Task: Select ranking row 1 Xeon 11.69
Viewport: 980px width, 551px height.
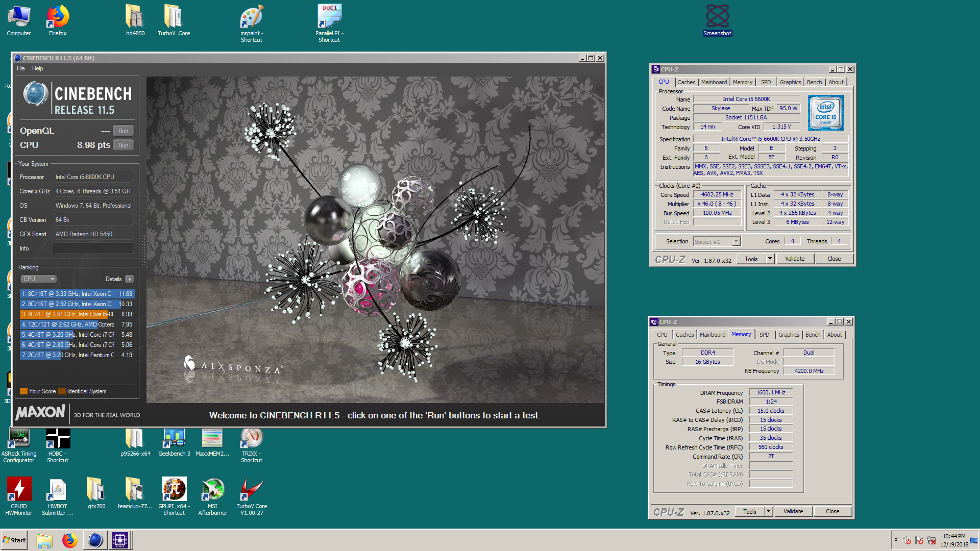Action: click(x=77, y=294)
